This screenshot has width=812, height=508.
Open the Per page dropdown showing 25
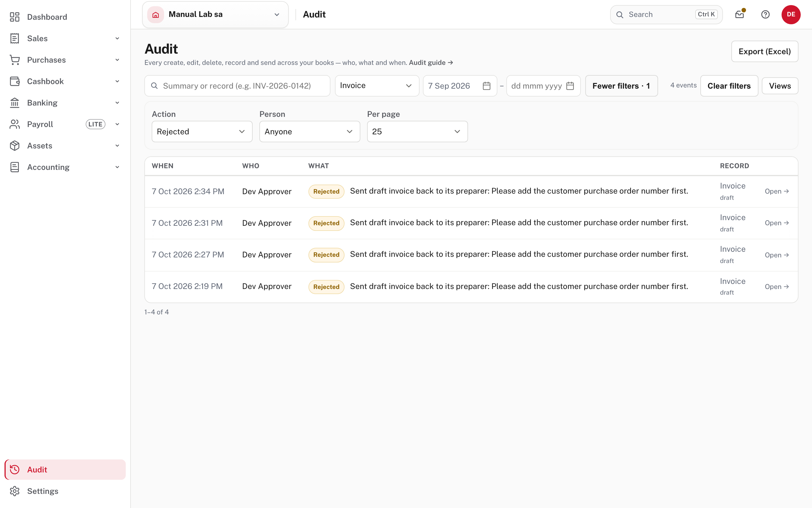417,131
